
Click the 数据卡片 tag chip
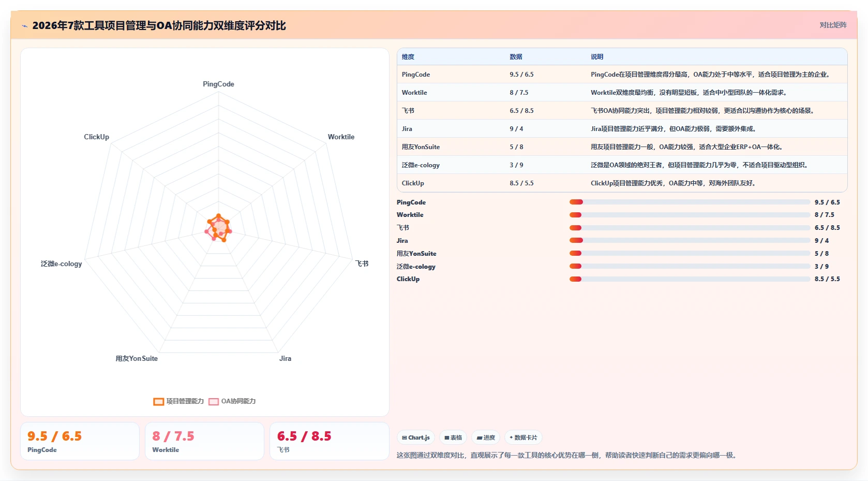tap(523, 438)
